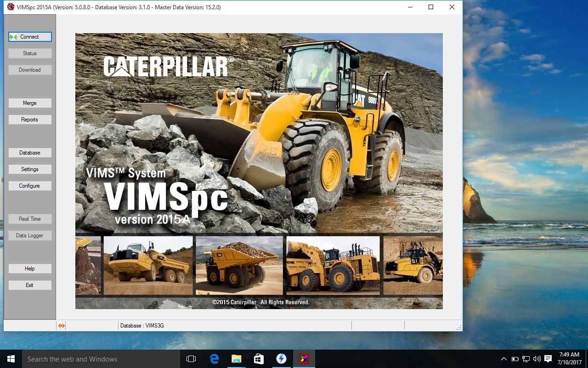
Task: Open the Real Time button
Action: 30,219
